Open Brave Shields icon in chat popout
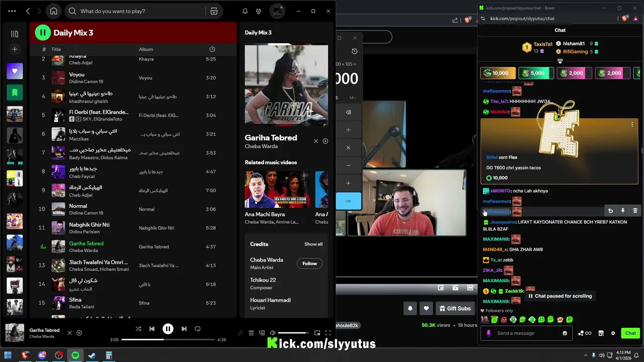 point(625,19)
